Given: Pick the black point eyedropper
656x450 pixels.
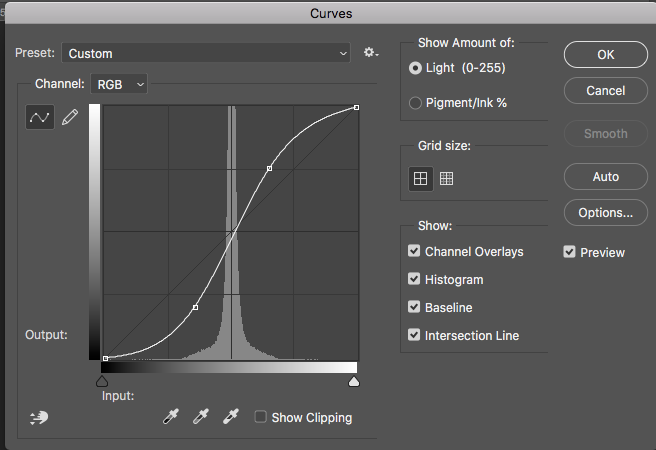Looking at the screenshot, I should tap(170, 417).
